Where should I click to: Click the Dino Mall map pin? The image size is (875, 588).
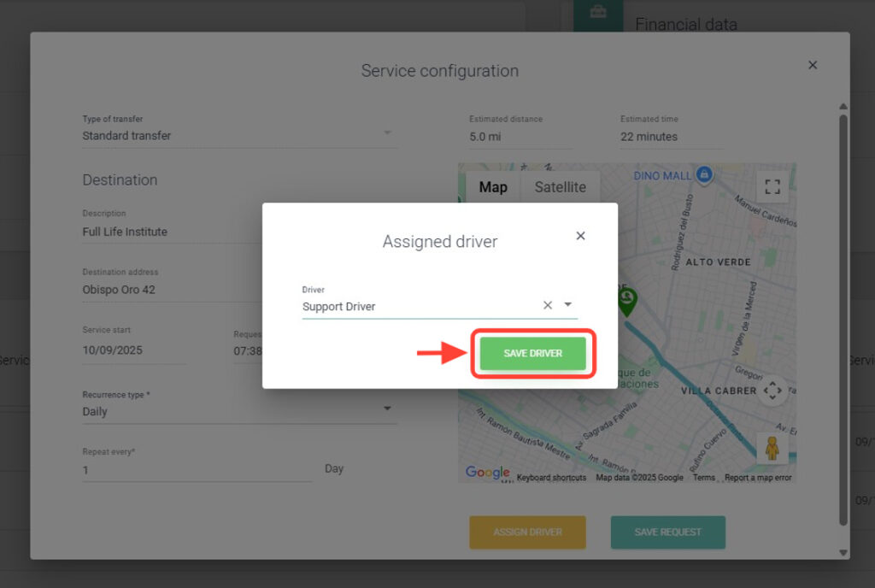point(703,174)
